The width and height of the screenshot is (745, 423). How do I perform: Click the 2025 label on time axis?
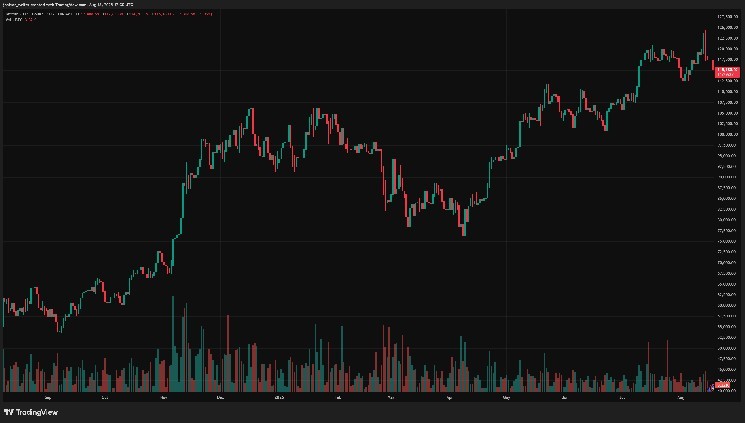coord(279,397)
